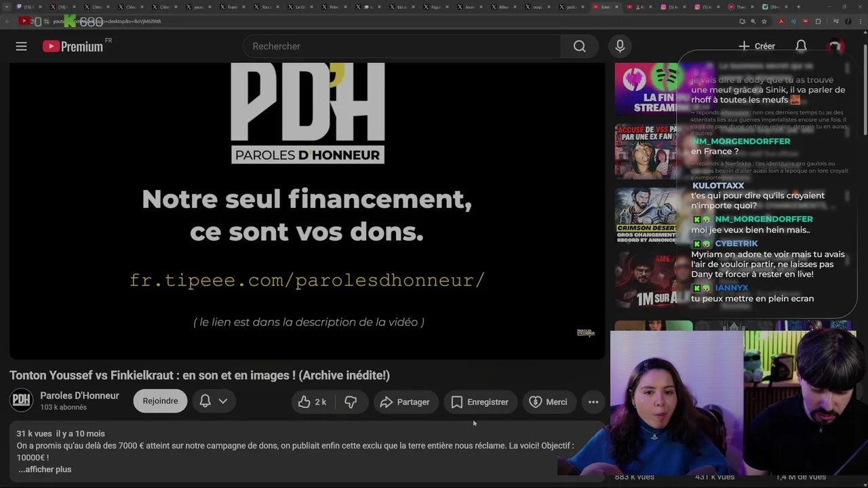Click the Partager share button

(x=405, y=402)
